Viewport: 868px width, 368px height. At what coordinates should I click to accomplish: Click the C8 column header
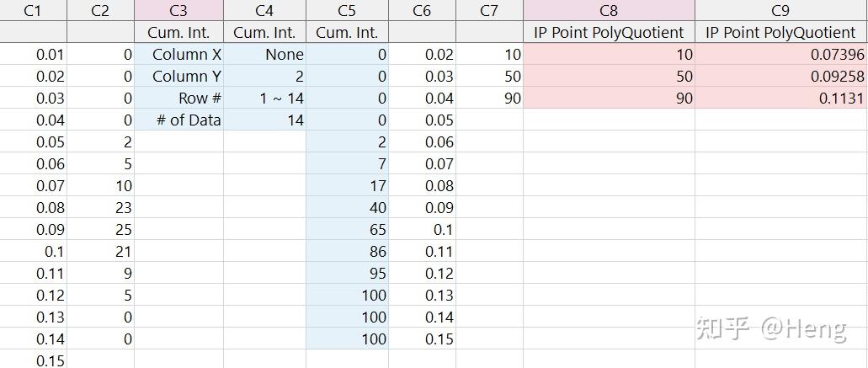pos(609,11)
